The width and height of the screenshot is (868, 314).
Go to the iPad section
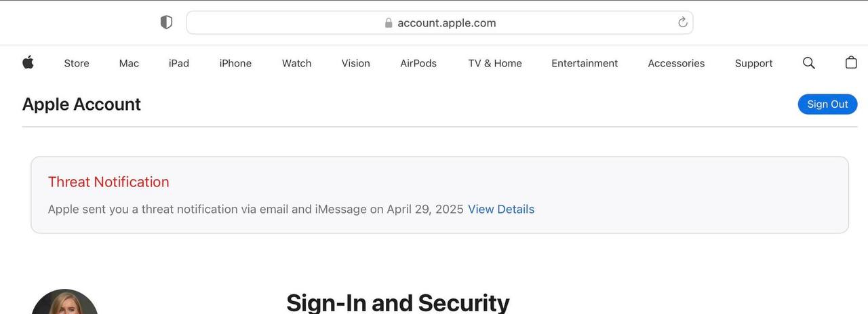click(179, 63)
